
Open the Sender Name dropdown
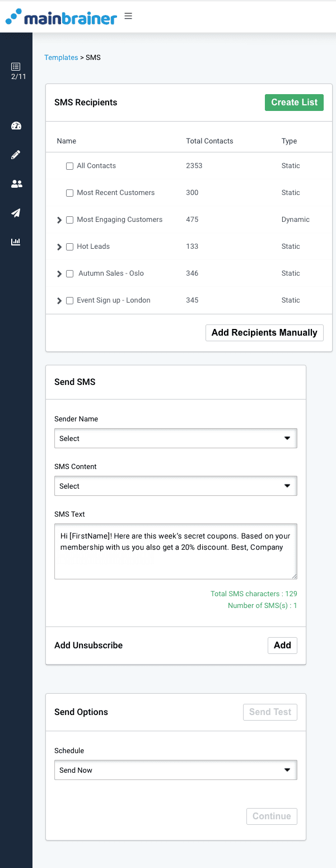175,438
